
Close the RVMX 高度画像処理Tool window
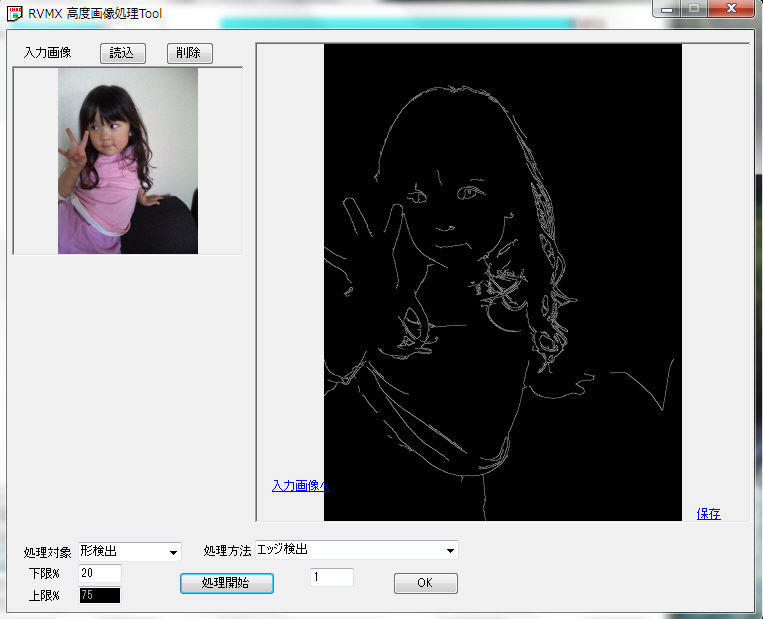coord(733,9)
